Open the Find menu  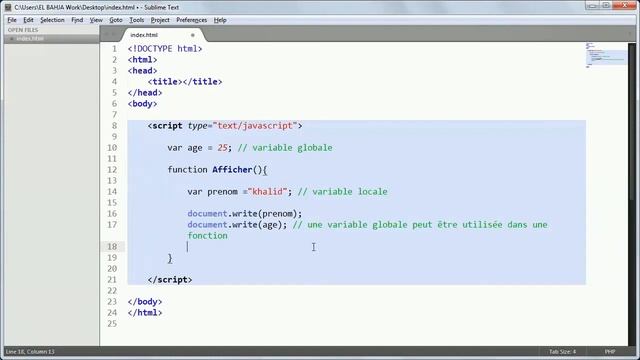[77, 20]
